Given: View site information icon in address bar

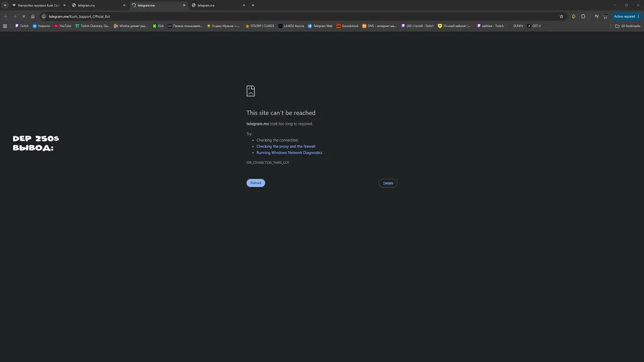Looking at the screenshot, I should (x=44, y=16).
